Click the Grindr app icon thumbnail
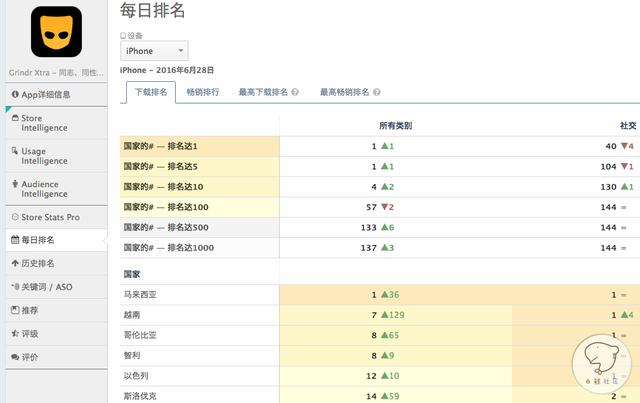 tap(56, 31)
